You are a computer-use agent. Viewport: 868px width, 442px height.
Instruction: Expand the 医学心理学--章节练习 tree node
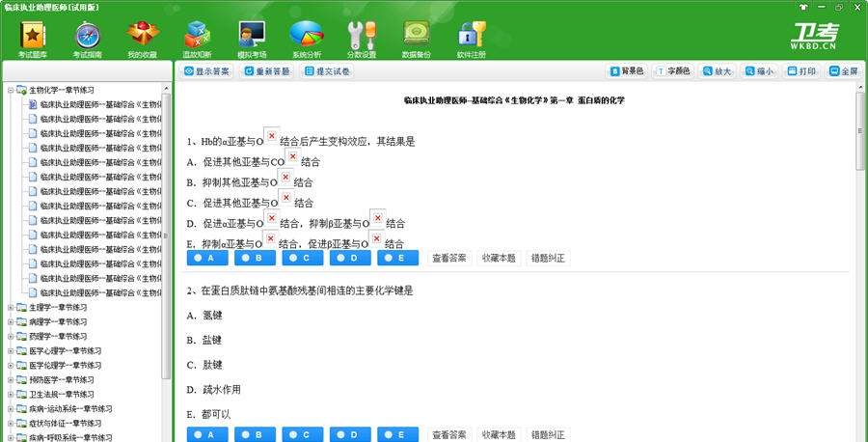(11, 350)
